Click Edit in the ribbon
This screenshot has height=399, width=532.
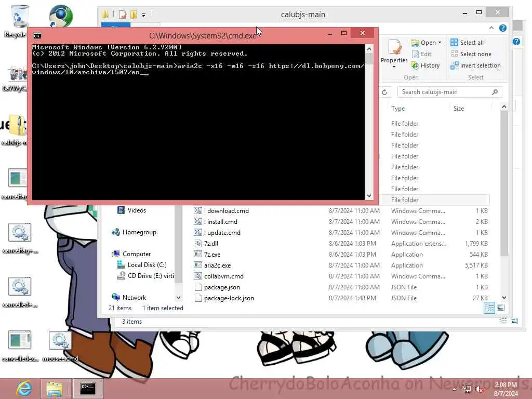point(421,54)
